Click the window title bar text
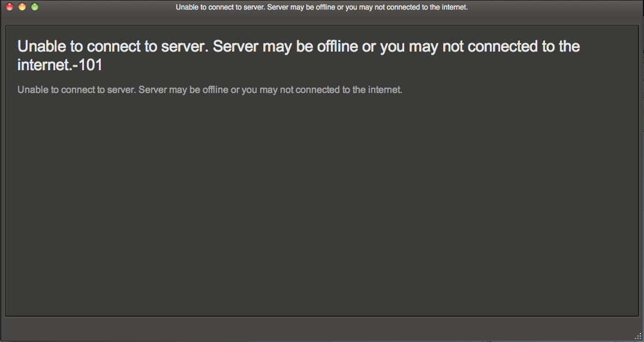 [321, 7]
